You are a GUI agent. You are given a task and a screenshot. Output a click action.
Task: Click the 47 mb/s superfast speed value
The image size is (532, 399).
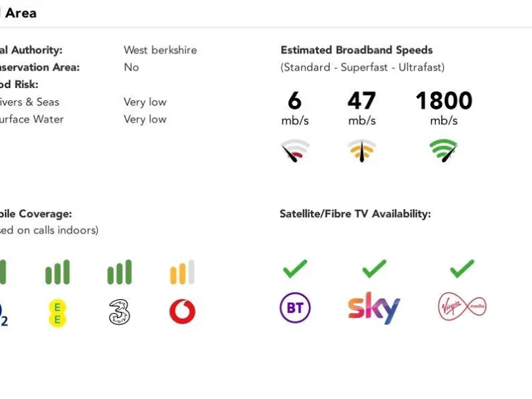tap(362, 101)
